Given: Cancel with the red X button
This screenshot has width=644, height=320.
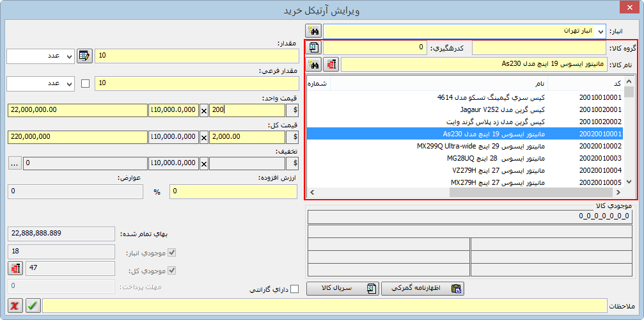Looking at the screenshot, I should pos(15,306).
